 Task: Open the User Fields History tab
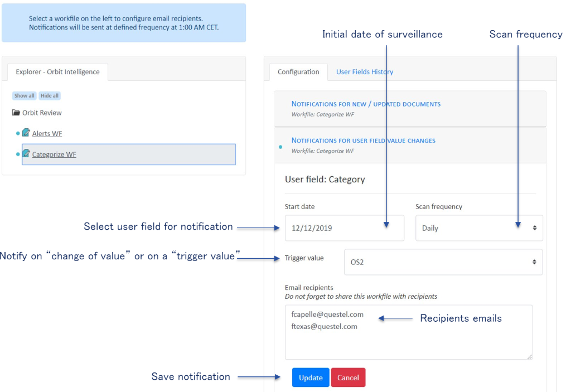click(365, 72)
